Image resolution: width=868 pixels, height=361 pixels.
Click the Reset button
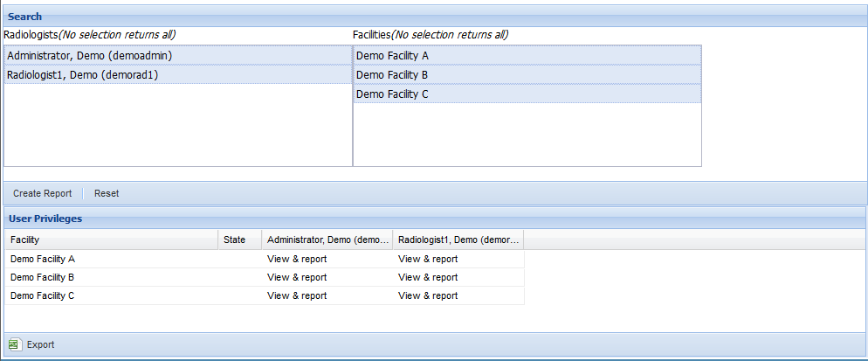107,193
